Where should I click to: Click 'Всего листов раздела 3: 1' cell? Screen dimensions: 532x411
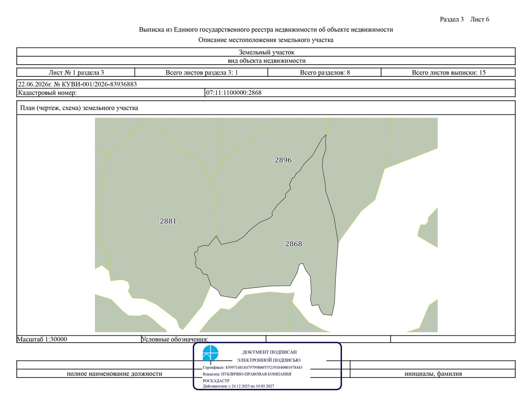coord(201,72)
